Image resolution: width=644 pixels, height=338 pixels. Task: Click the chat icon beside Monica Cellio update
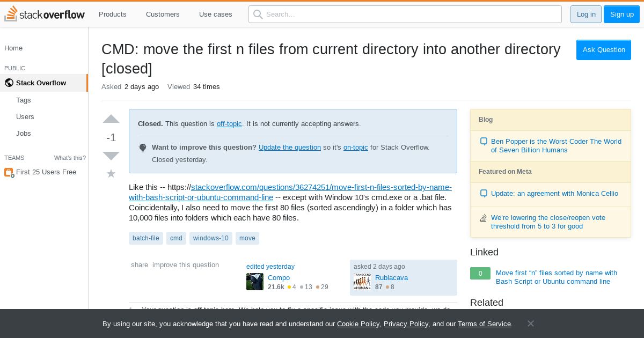click(484, 194)
